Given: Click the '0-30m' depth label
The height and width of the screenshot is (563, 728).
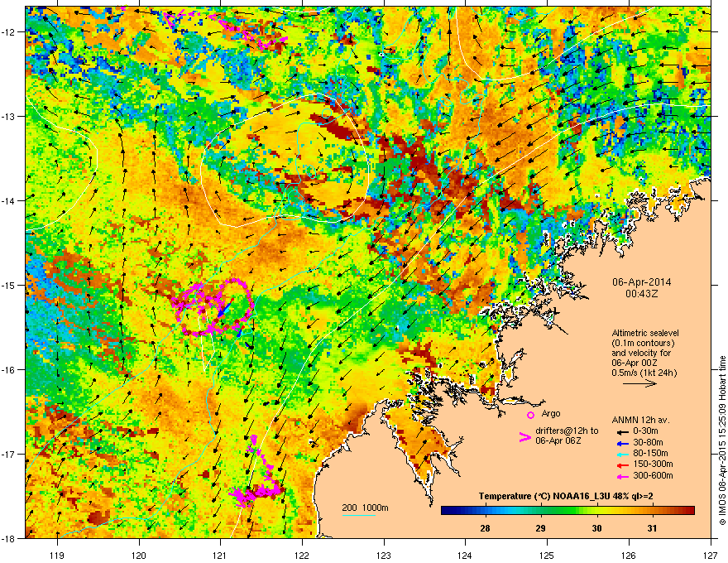Looking at the screenshot, I should tap(645, 431).
